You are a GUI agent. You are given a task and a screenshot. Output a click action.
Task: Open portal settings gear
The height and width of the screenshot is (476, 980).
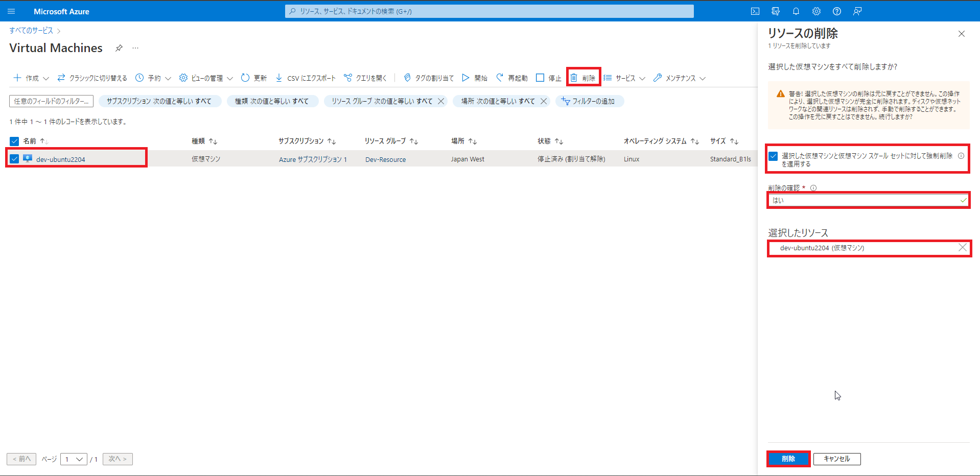click(816, 11)
